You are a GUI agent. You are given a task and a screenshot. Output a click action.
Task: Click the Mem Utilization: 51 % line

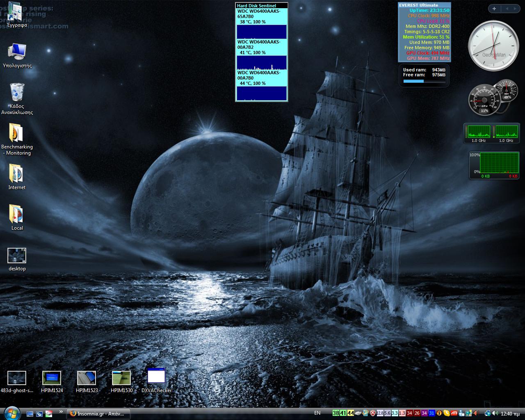tap(426, 37)
